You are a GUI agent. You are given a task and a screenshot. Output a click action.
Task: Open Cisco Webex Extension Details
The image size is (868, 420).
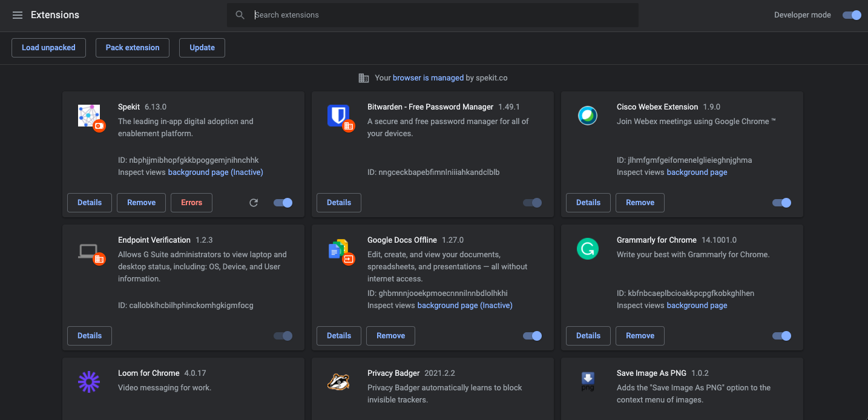pyautogui.click(x=588, y=203)
